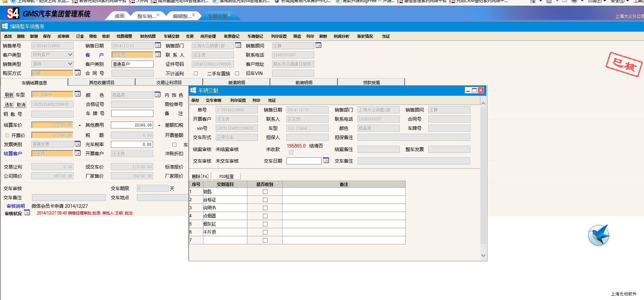Click the 交车日期 input field
Screen dimensions: 644x300
(304, 161)
